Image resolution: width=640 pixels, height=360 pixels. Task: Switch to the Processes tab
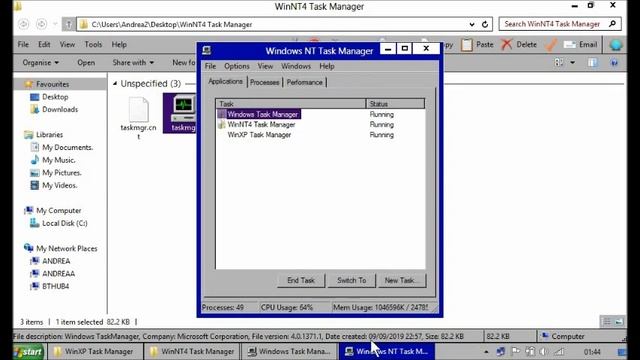264,82
